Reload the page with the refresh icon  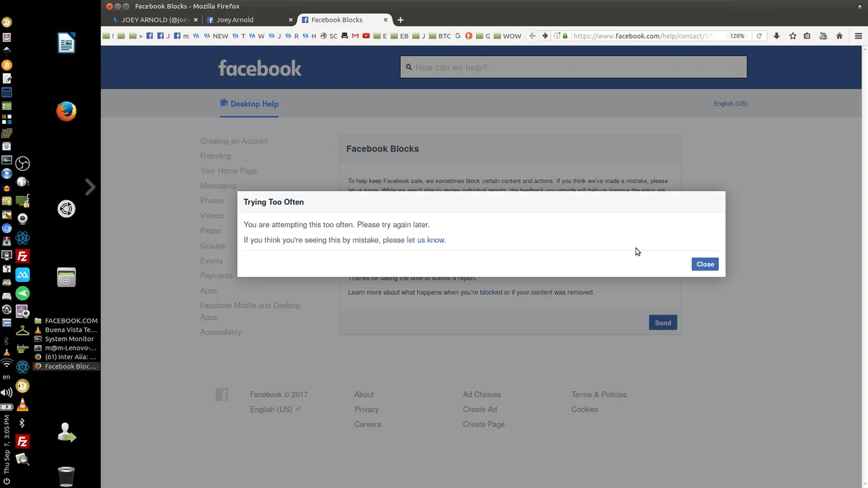(759, 36)
